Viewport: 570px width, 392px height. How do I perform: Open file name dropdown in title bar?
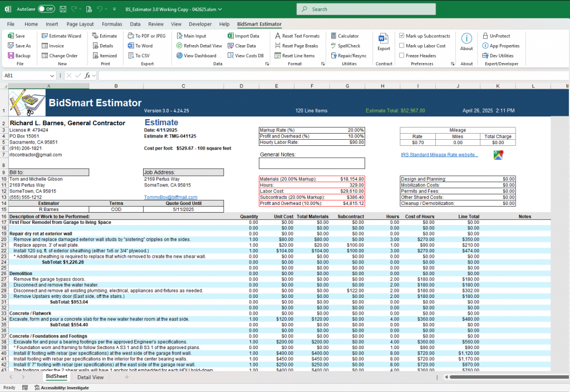(x=220, y=9)
